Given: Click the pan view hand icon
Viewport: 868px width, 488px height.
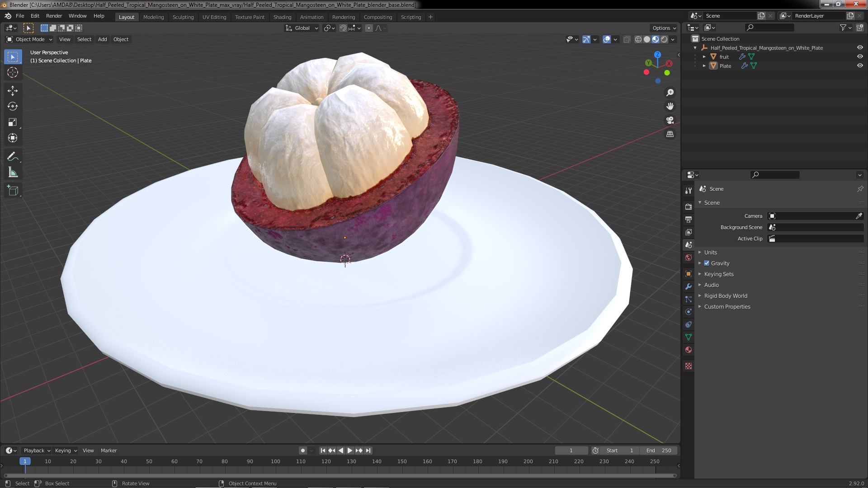Looking at the screenshot, I should click(x=670, y=106).
